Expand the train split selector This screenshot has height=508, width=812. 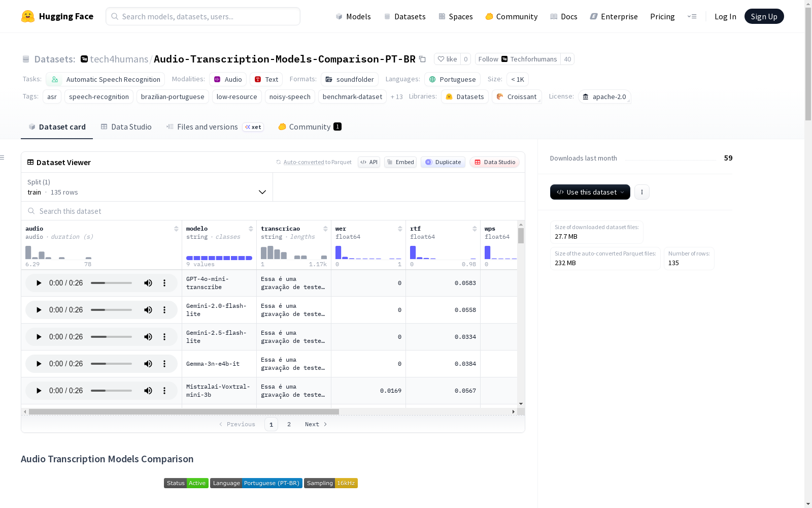coord(147,187)
